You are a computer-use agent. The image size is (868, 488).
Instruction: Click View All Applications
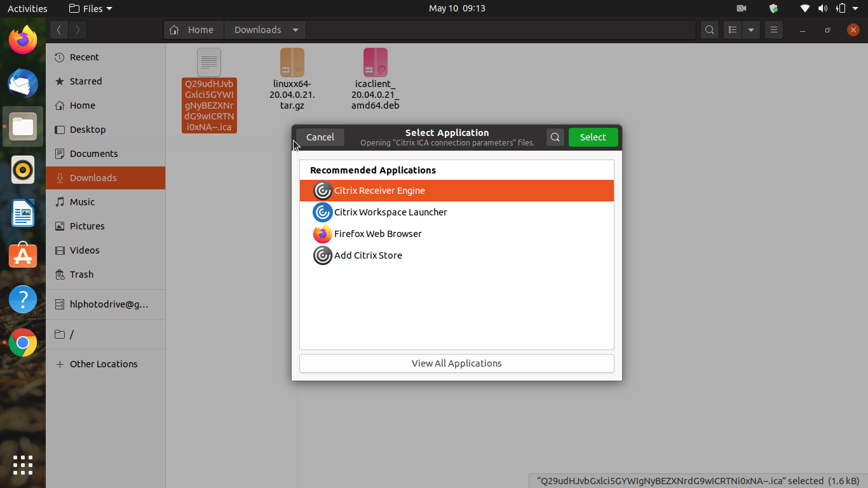(x=457, y=363)
